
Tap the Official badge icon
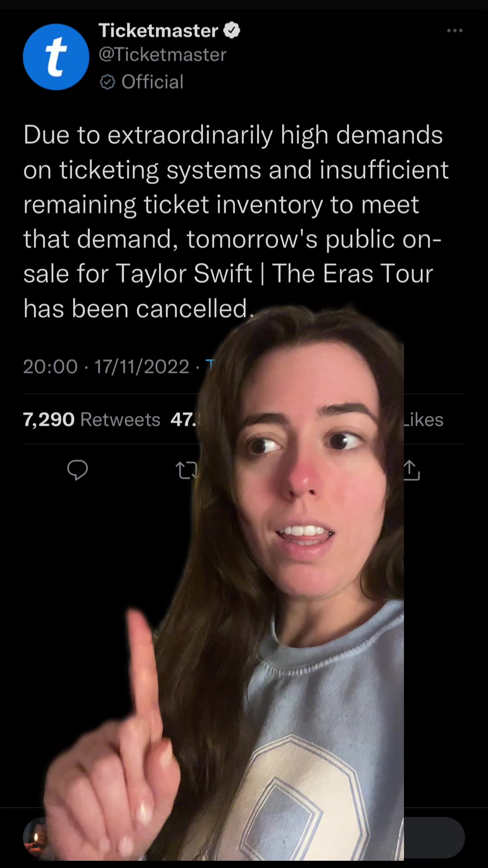pyautogui.click(x=108, y=82)
